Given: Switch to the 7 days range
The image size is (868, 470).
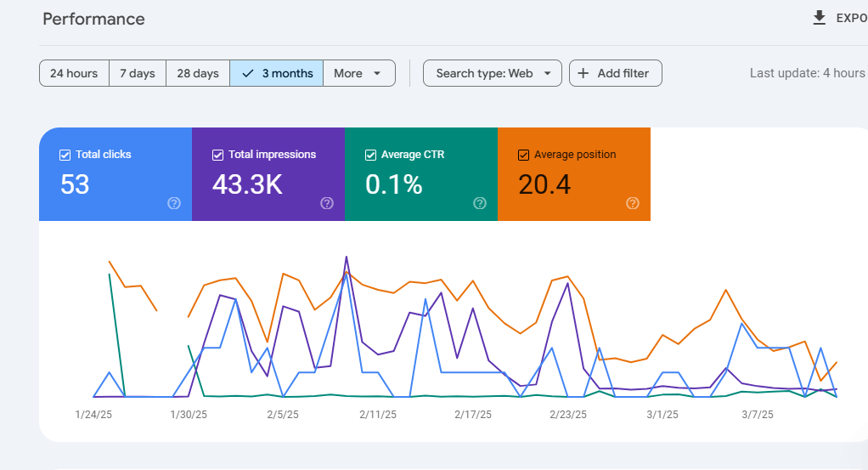Looking at the screenshot, I should 138,73.
